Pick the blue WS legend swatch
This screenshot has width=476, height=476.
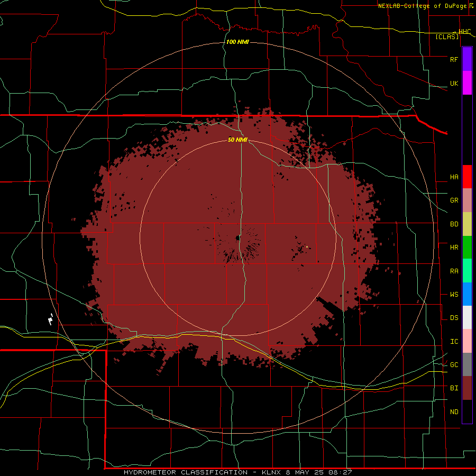click(x=467, y=294)
